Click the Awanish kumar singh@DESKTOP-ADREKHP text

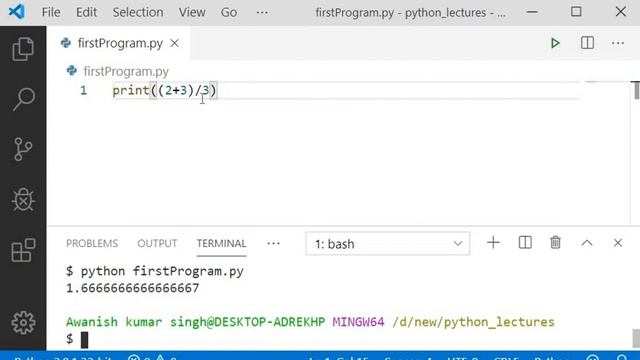coord(196,322)
